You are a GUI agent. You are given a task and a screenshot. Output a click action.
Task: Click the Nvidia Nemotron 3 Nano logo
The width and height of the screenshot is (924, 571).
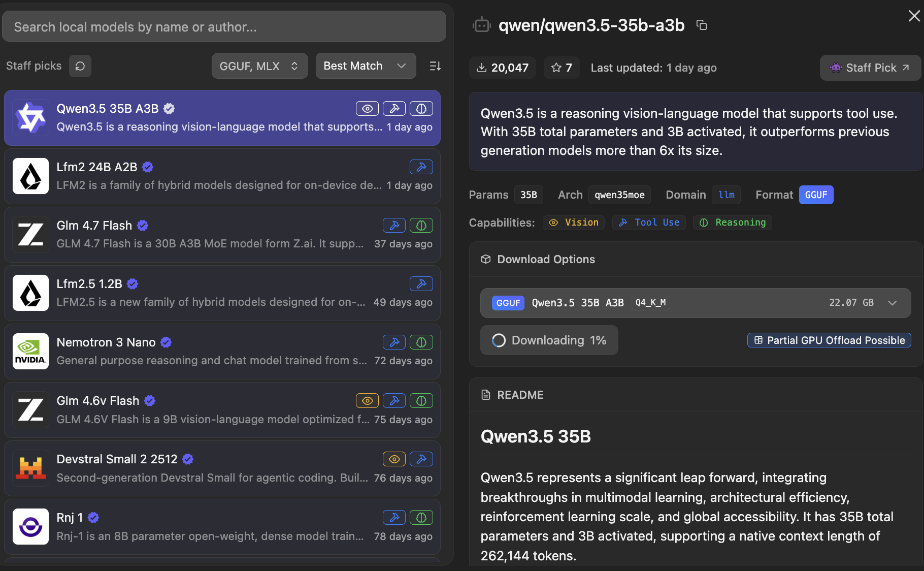point(30,352)
